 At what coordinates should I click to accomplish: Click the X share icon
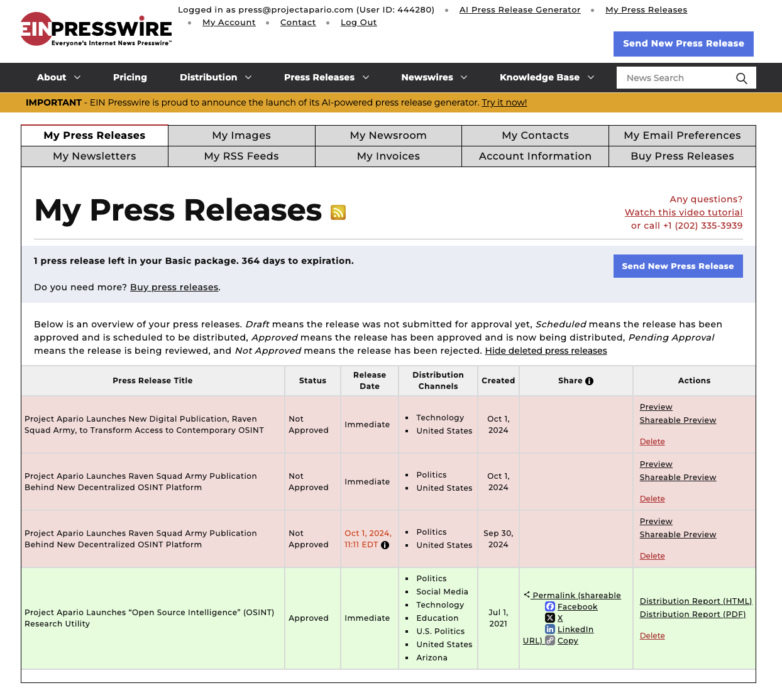coord(550,618)
